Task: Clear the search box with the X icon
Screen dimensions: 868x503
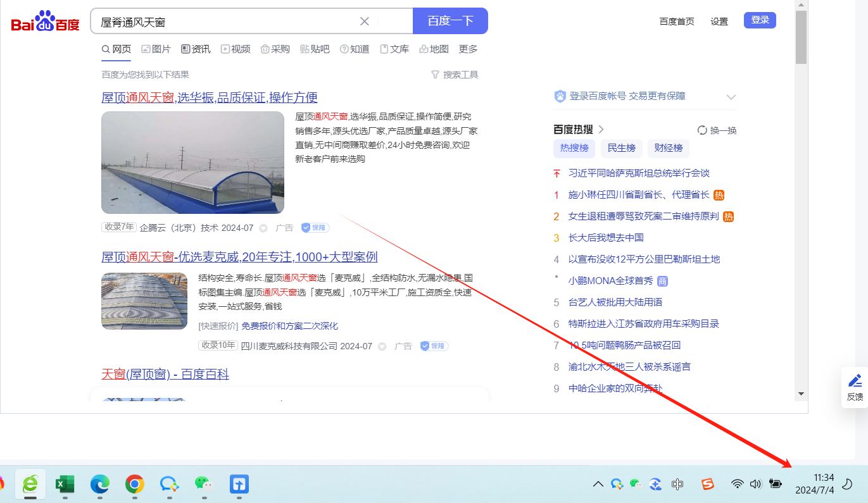Action: (365, 22)
